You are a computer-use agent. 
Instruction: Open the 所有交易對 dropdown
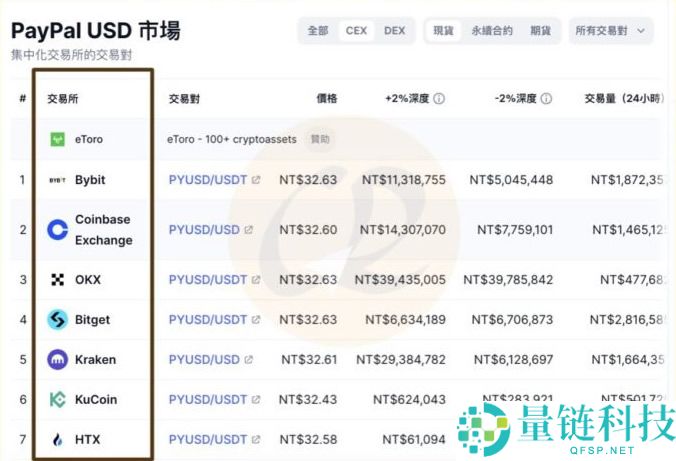pyautogui.click(x=611, y=31)
